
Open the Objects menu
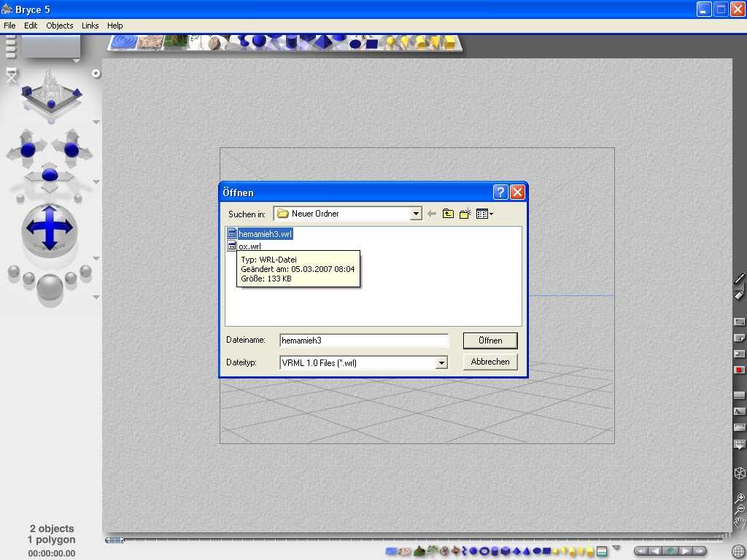point(60,26)
